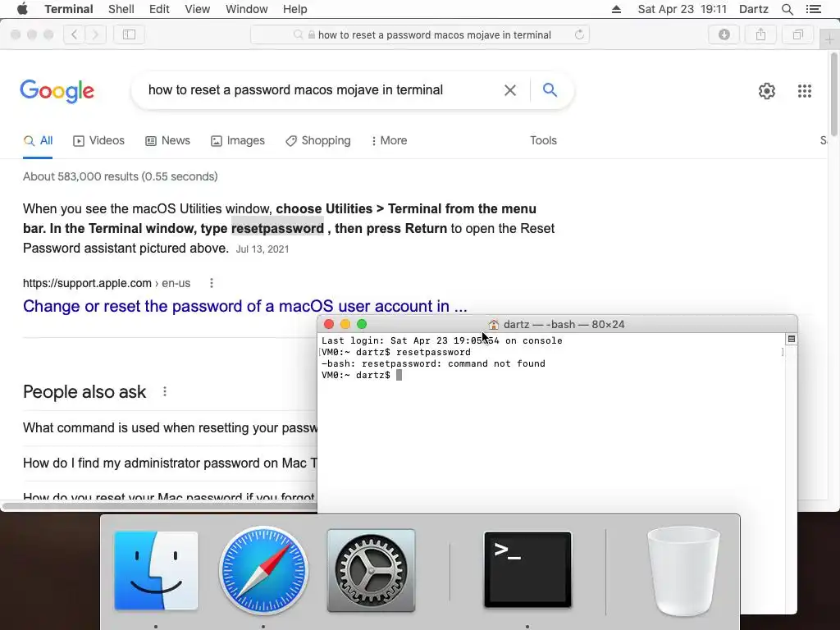Click the About 583,000 results text
840x630 pixels.
click(120, 177)
